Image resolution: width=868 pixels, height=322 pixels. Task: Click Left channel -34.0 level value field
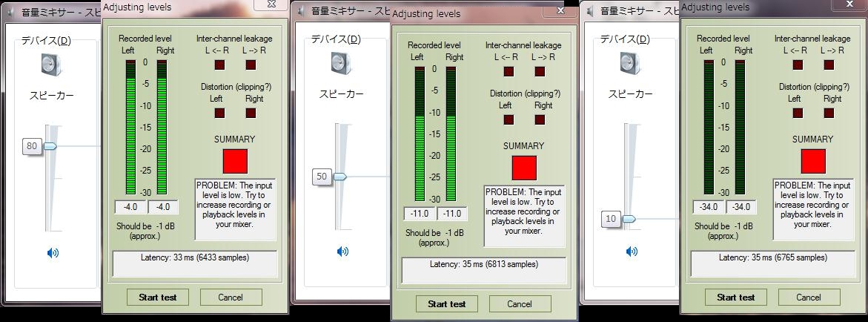[x=709, y=207]
